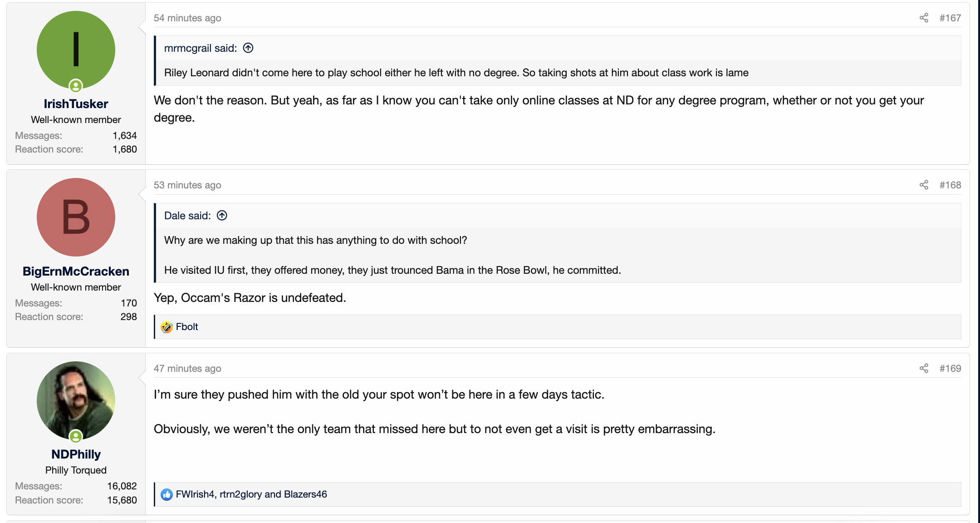Jump to Dale's quoted post arrow
The width and height of the screenshot is (980, 523).
[x=222, y=216]
